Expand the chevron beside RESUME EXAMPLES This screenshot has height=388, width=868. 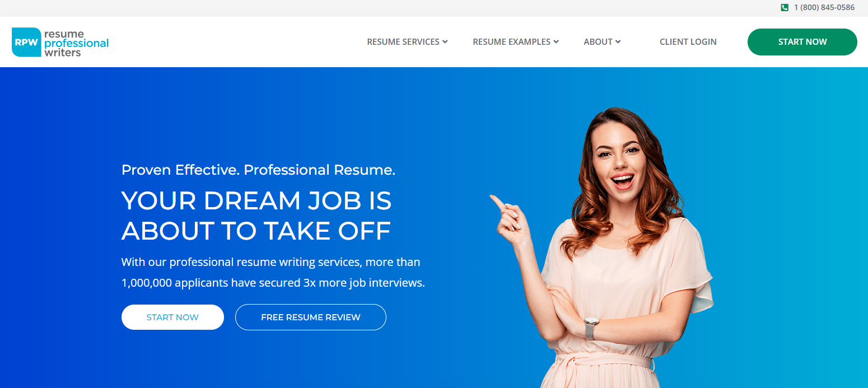[556, 41]
